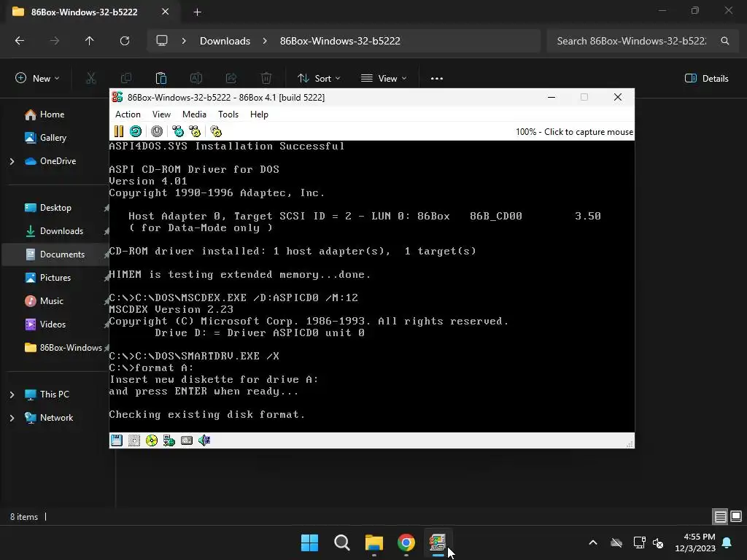Screen dimensions: 747x560
Task: Select Videos in quick access
Action: pyautogui.click(x=53, y=324)
